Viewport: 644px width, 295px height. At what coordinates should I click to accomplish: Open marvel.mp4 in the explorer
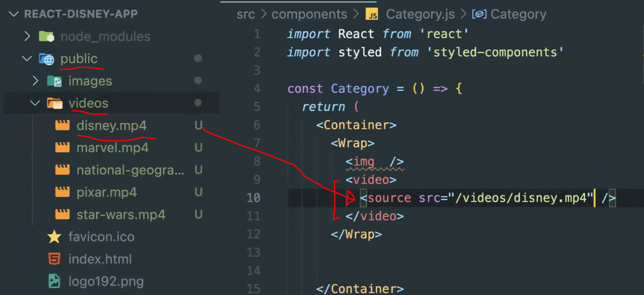click(113, 148)
